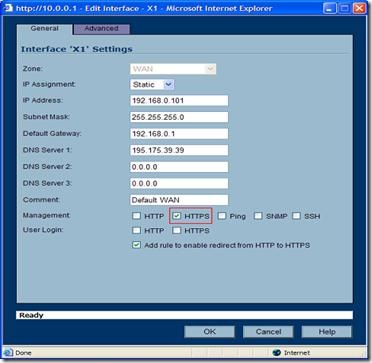Click the DNS Server 2 field
The width and height of the screenshot is (372, 363).
pyautogui.click(x=179, y=167)
